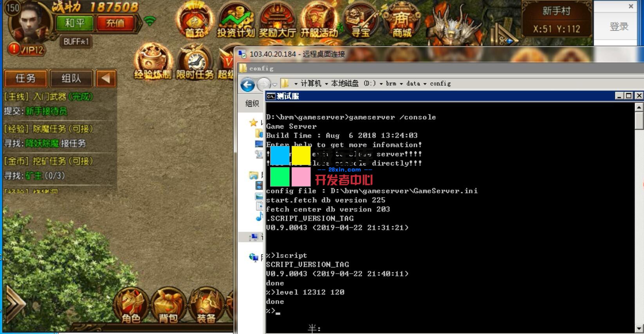The height and width of the screenshot is (334, 644).
Task: Click the 登录 login button
Action: point(619,27)
